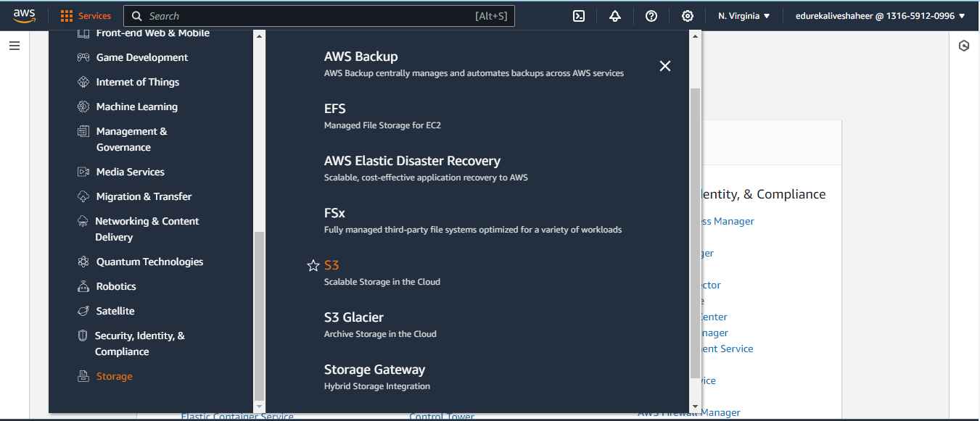Open AWS Elastic Disaster Recovery

tap(412, 160)
